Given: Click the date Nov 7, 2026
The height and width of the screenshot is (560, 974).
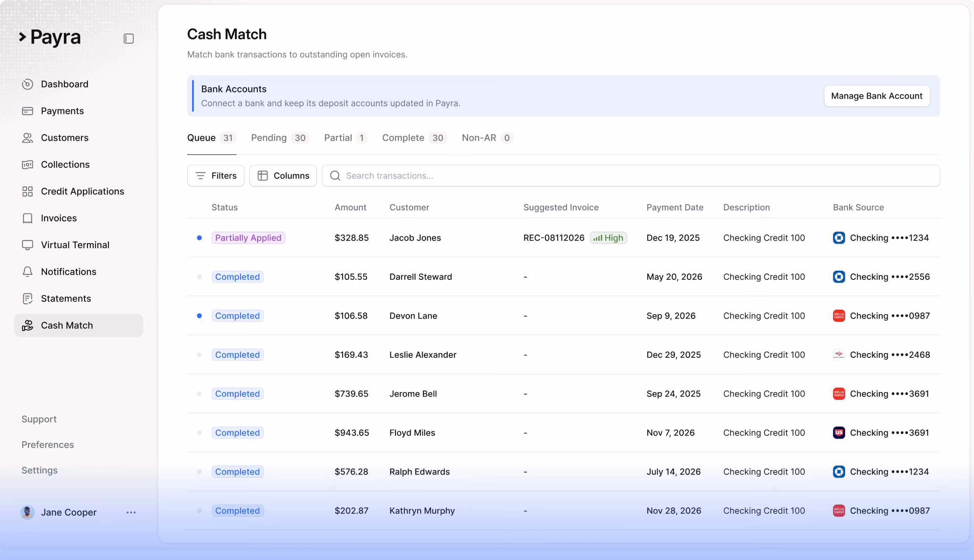Looking at the screenshot, I should tap(671, 433).
